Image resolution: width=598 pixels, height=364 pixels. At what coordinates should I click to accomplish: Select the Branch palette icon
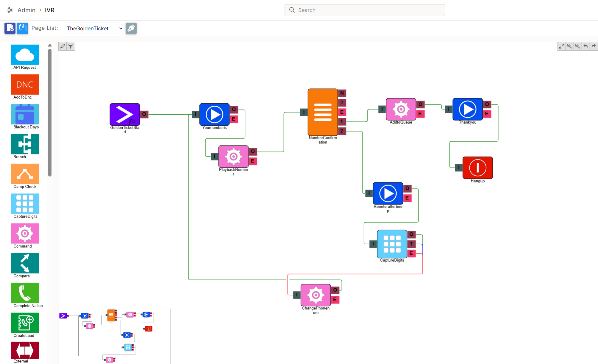(x=25, y=144)
